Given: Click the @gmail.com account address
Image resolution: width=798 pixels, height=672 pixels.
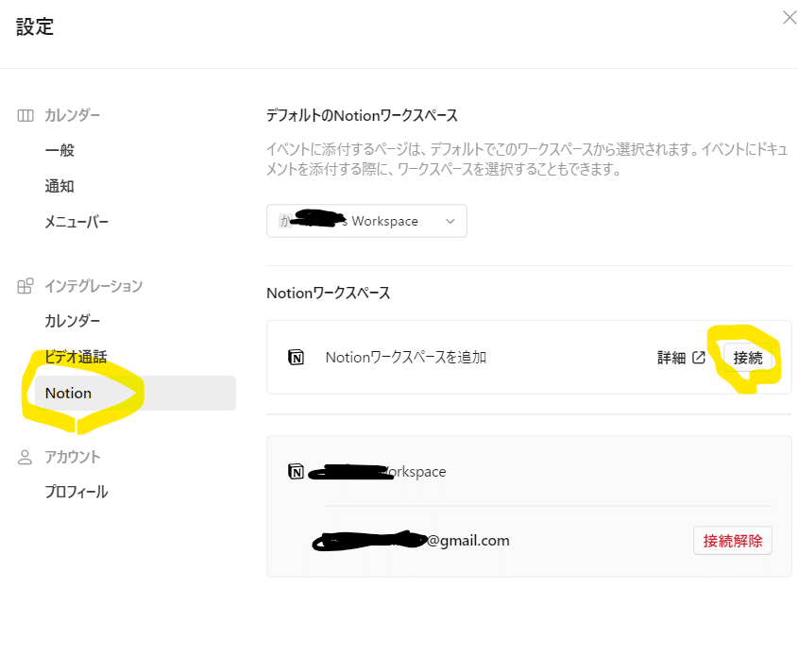Looking at the screenshot, I should pyautogui.click(x=411, y=540).
